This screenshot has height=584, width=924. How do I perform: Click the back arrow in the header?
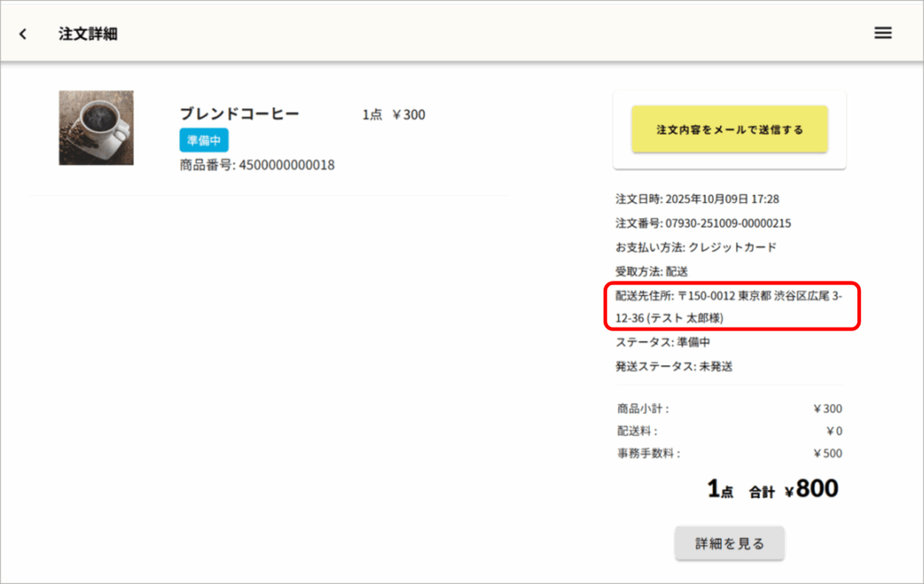23,34
